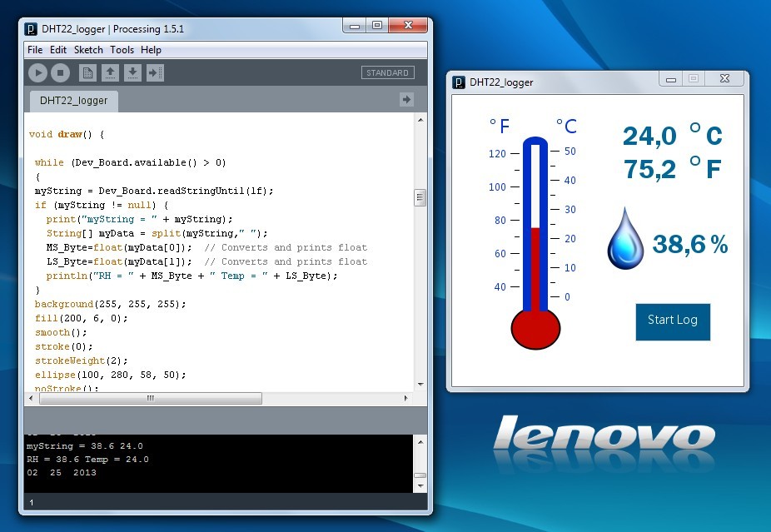Click the 'myString = Dev_Board.readStringUntil(lf);' line
The image size is (771, 532).
coord(154,191)
